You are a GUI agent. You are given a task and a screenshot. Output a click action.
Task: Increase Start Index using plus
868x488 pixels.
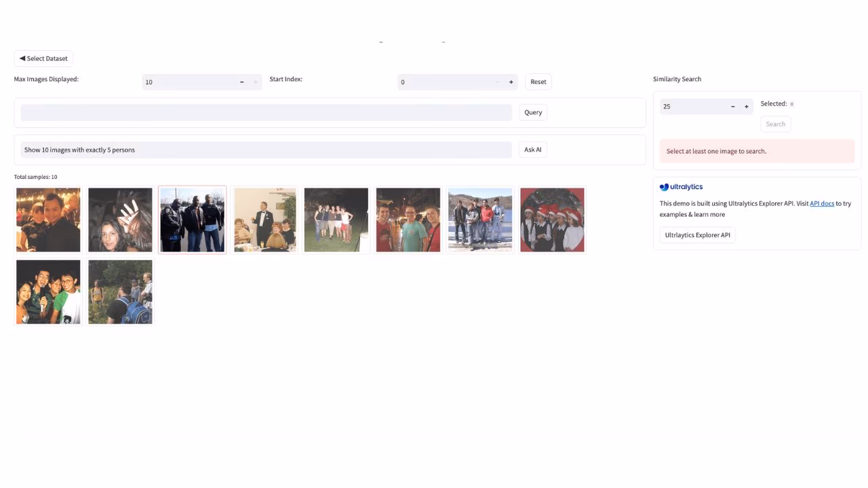tap(511, 81)
